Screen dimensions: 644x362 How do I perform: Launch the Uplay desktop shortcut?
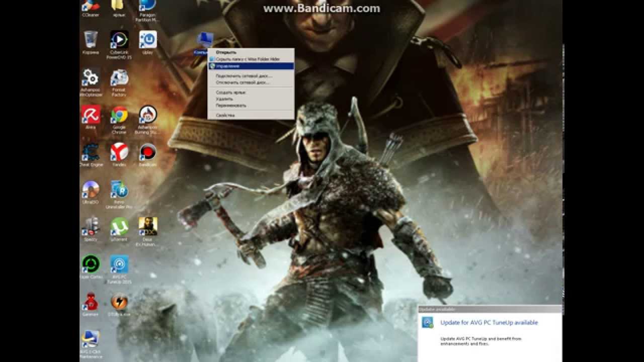point(147,42)
